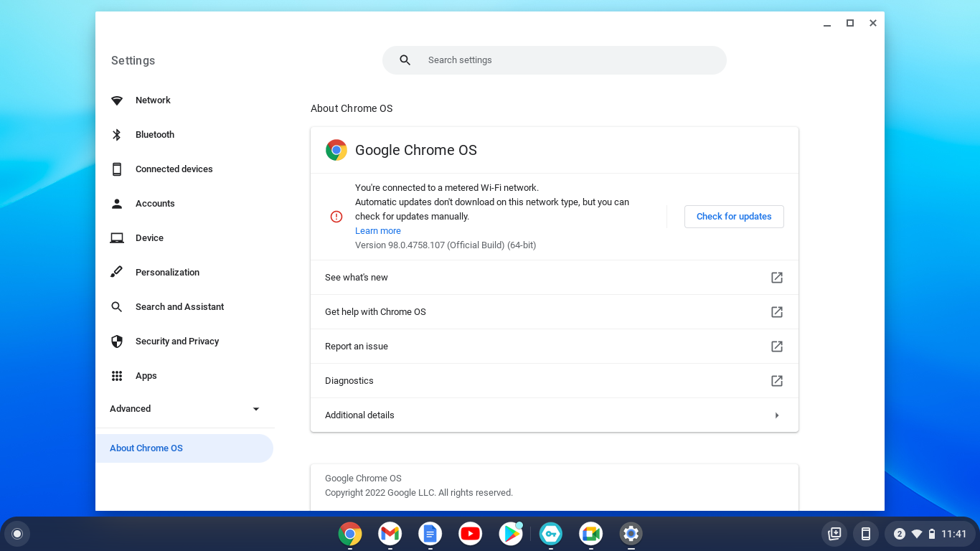Click the Security and Privacy shield icon
This screenshot has height=551, width=980.
(117, 342)
